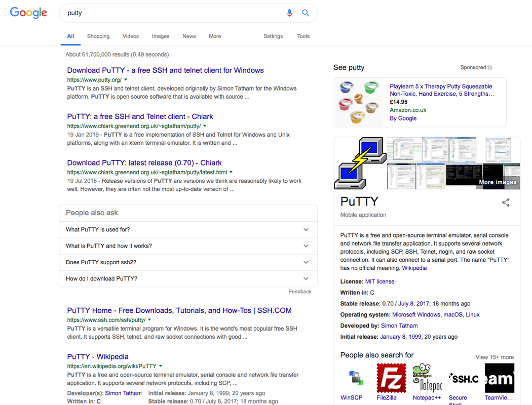Open WinSCP icon in related searches

(356, 378)
